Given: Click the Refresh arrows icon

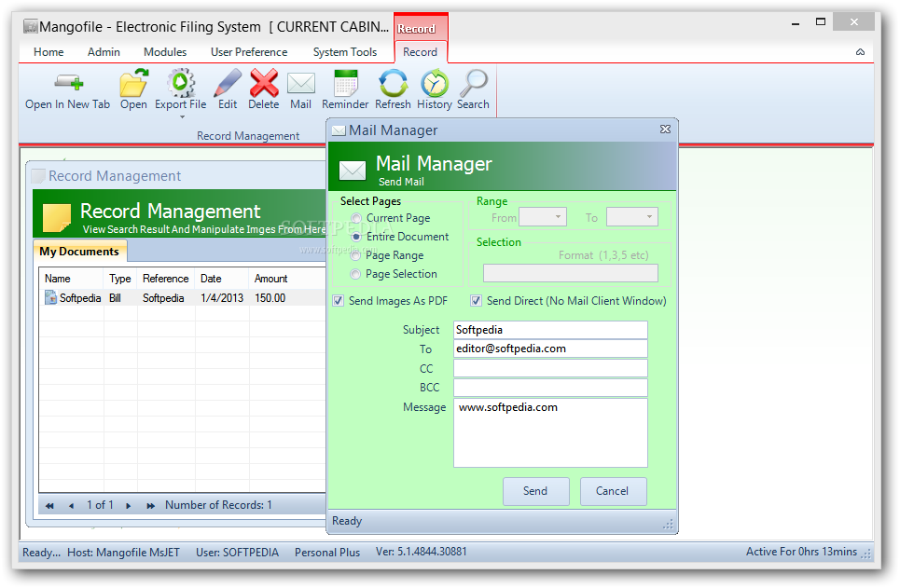Looking at the screenshot, I should tap(394, 83).
